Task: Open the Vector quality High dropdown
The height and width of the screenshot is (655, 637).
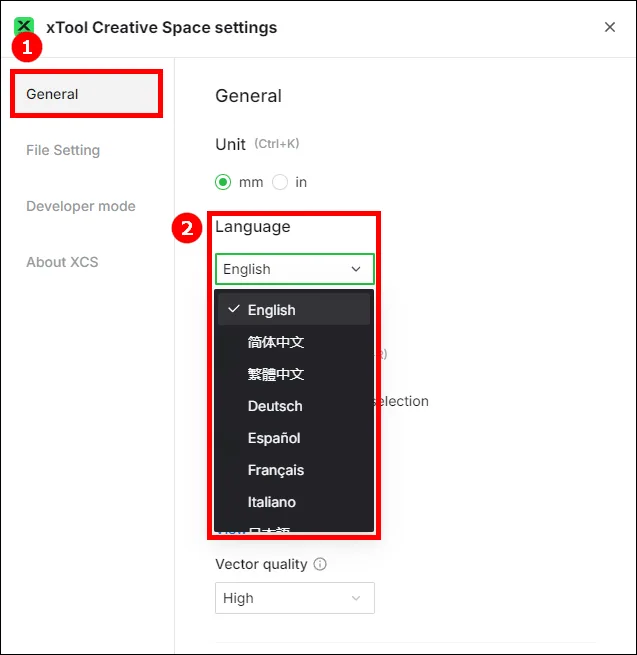Action: pyautogui.click(x=294, y=598)
